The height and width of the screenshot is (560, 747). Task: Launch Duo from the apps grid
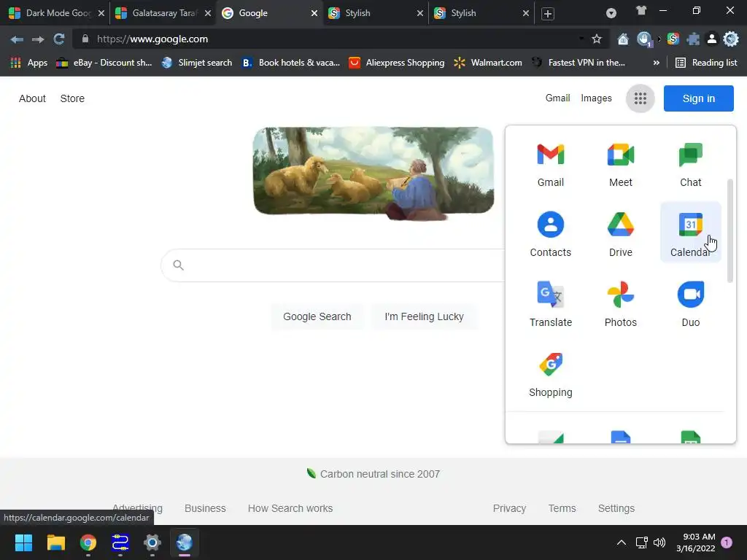pos(690,304)
